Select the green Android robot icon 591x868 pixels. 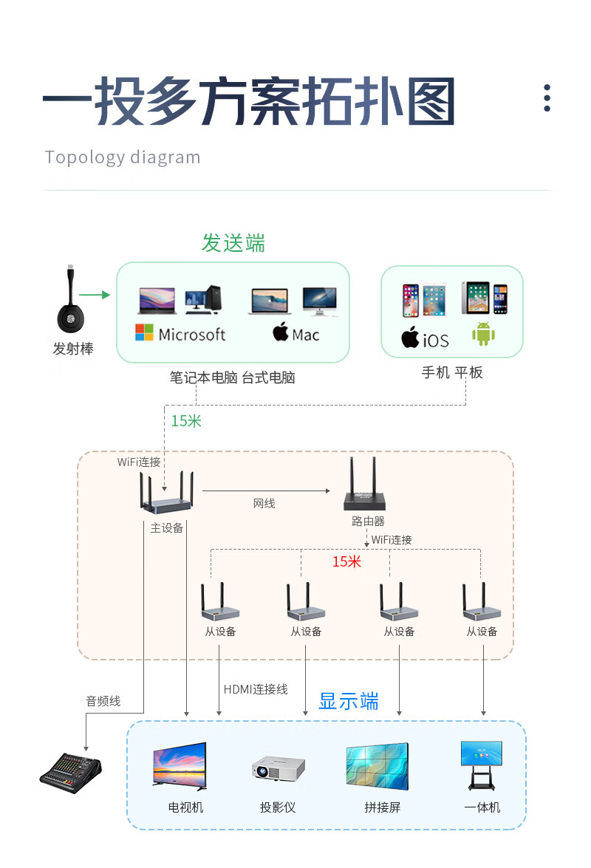[x=483, y=335]
